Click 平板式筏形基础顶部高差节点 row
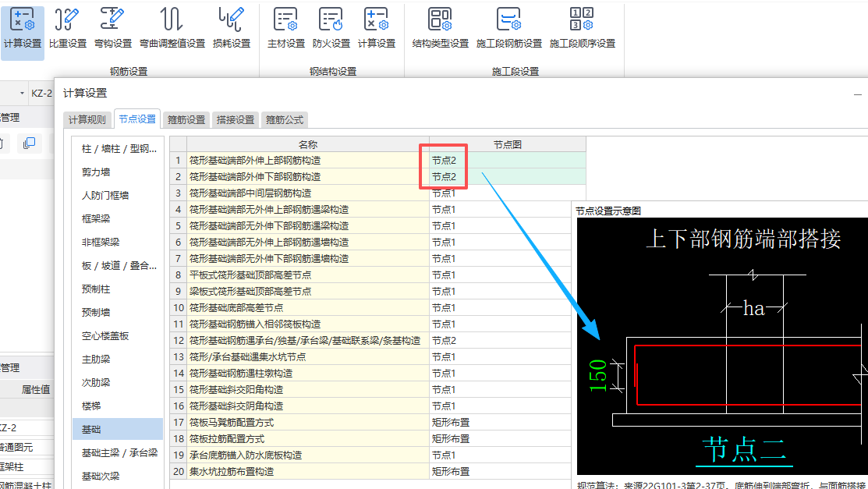Image resolution: width=868 pixels, height=489 pixels. coord(308,275)
